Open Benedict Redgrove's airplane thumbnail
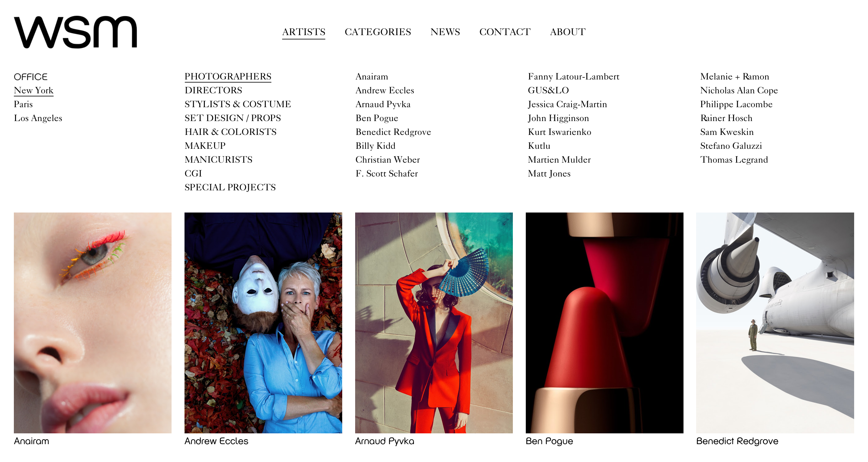868x462 pixels. [775, 323]
